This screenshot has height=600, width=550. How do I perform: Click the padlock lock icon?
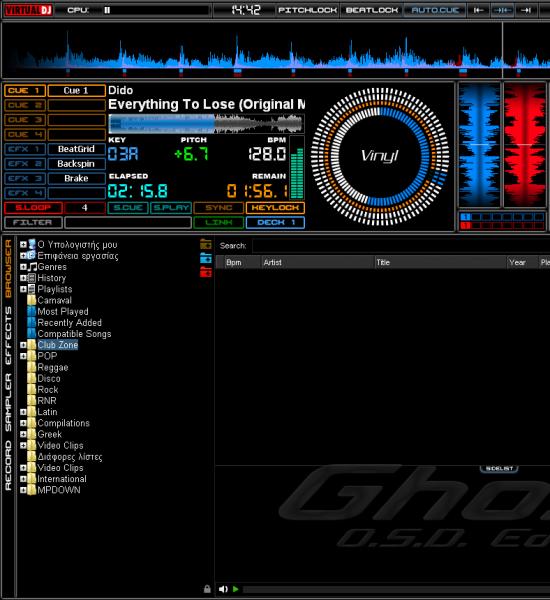point(207,589)
